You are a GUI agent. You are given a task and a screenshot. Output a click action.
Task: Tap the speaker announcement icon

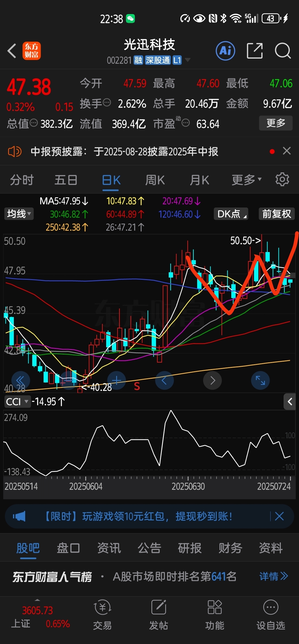(x=15, y=151)
